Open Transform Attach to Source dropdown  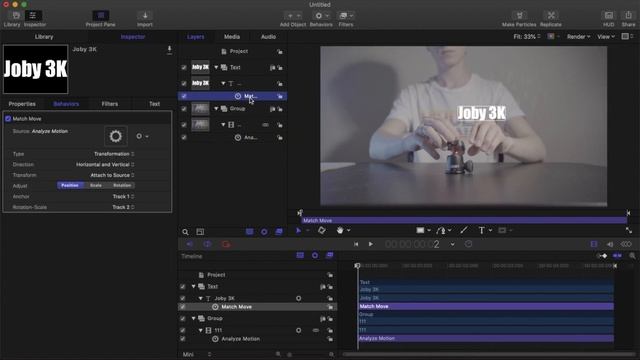tap(112, 175)
